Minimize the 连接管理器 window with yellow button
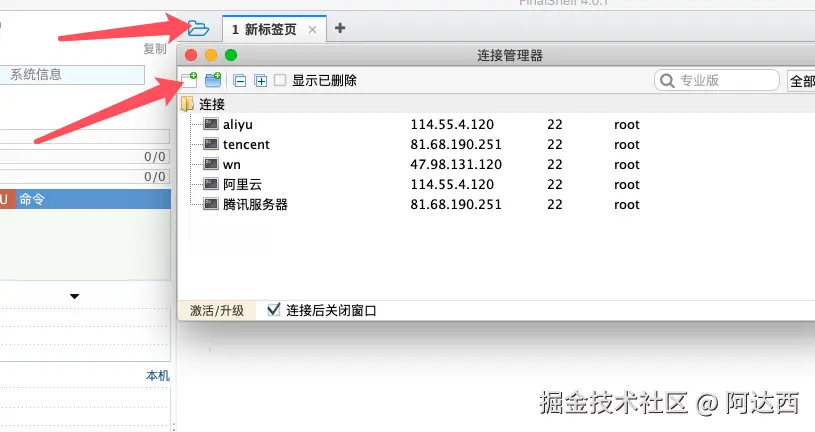The height and width of the screenshot is (432, 815). 211,55
